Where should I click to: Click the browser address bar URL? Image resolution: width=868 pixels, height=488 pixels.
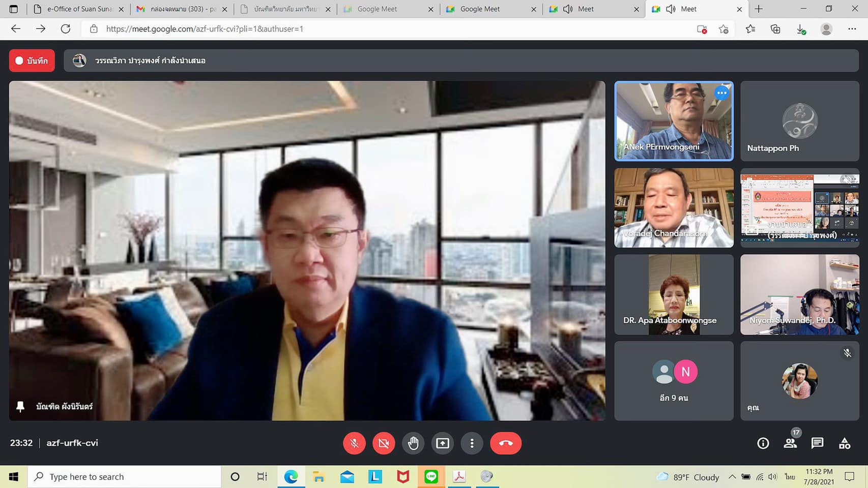[205, 29]
